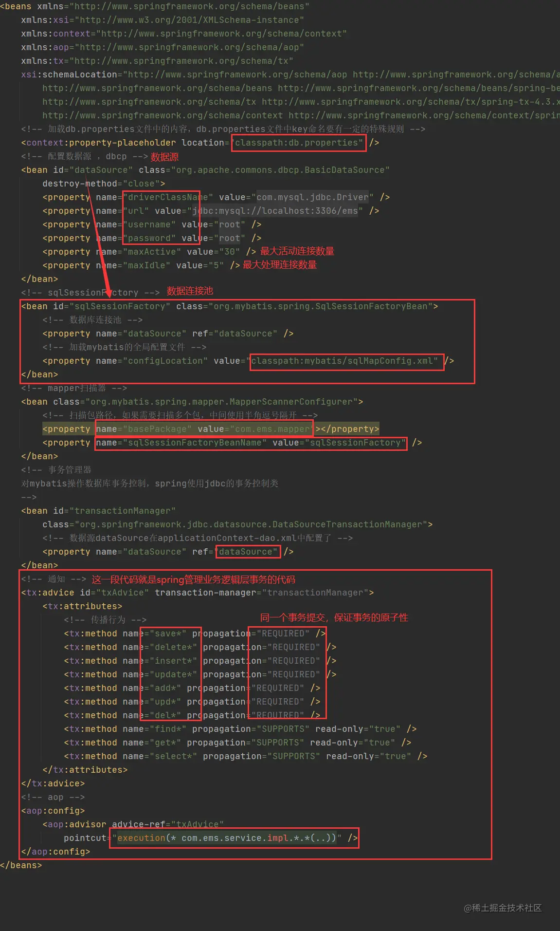
Task: Select 'org.apache.commons.dbcp.BasicDataSource' class name
Action: 281,170
